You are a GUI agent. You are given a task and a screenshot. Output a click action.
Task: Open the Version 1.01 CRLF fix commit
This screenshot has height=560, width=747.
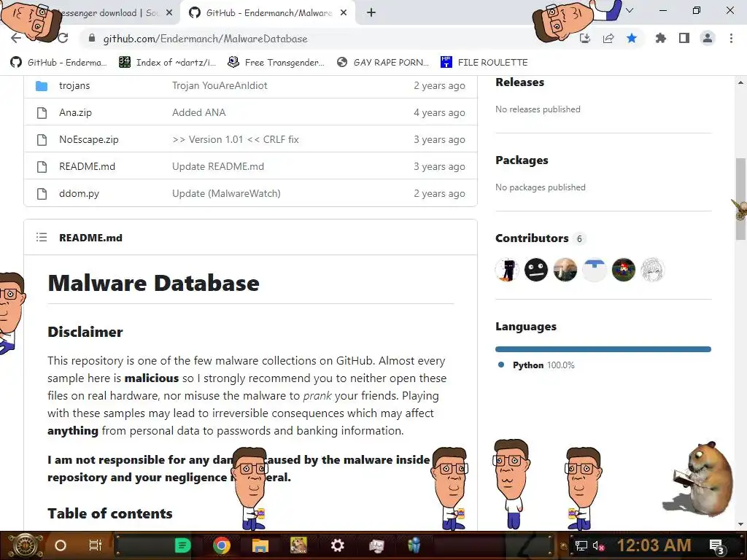coord(236,139)
